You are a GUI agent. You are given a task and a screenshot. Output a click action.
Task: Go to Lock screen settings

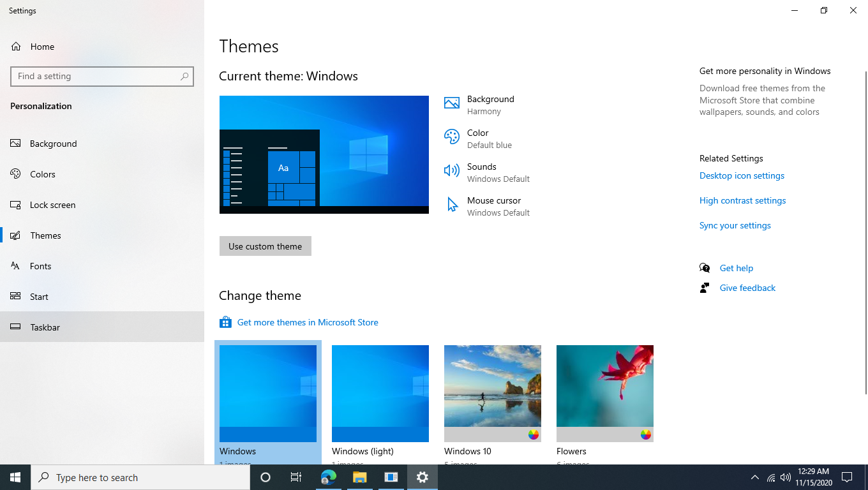(x=102, y=205)
